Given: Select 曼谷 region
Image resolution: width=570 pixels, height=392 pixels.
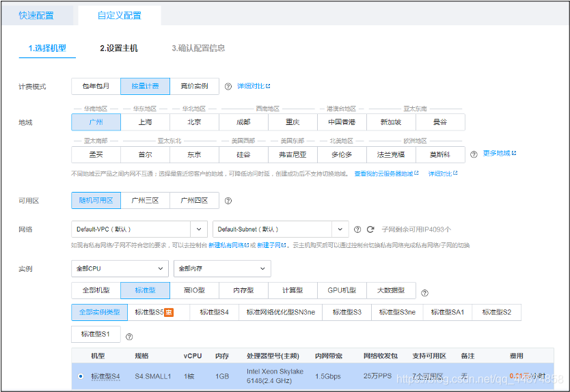Looking at the screenshot, I should point(440,122).
